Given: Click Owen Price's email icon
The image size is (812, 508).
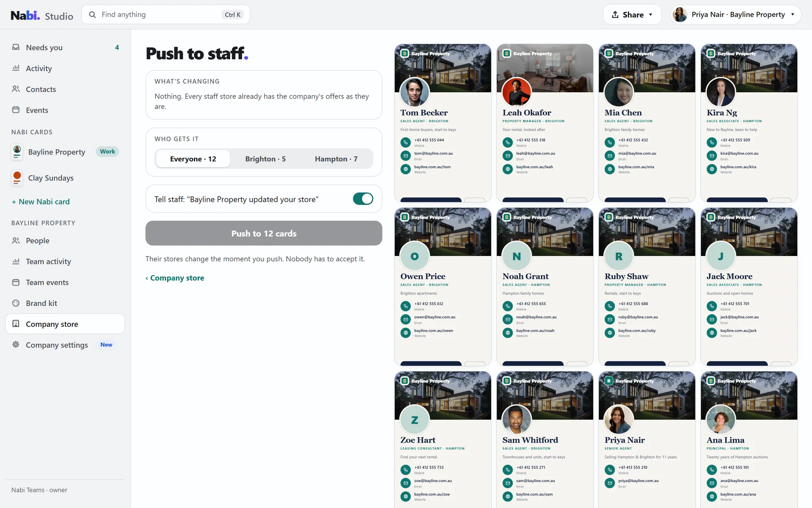Looking at the screenshot, I should 406,319.
